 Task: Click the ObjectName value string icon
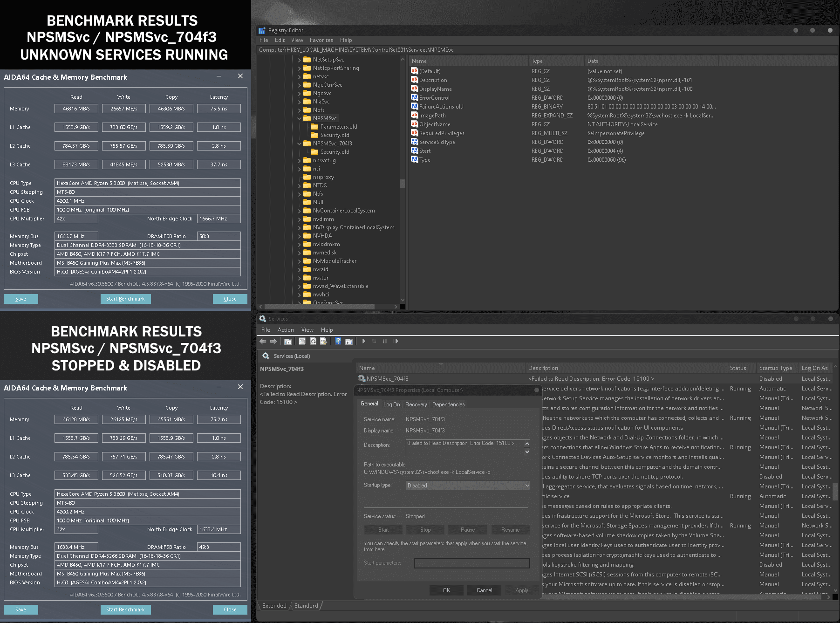pos(414,124)
